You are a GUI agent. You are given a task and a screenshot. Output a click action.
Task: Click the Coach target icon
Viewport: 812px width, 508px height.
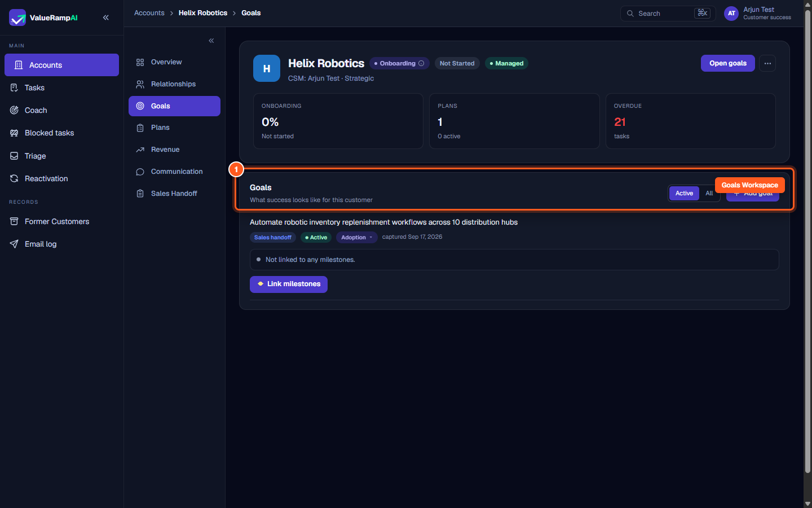[14, 110]
